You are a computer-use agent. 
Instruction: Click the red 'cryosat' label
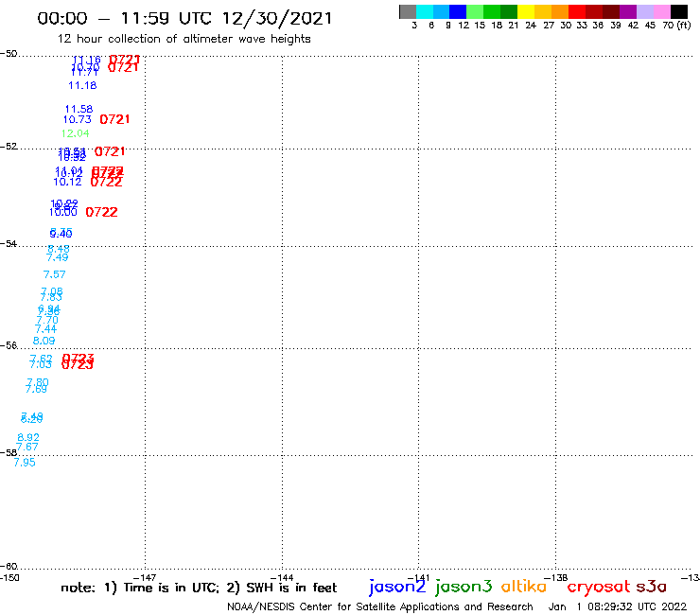(x=599, y=588)
